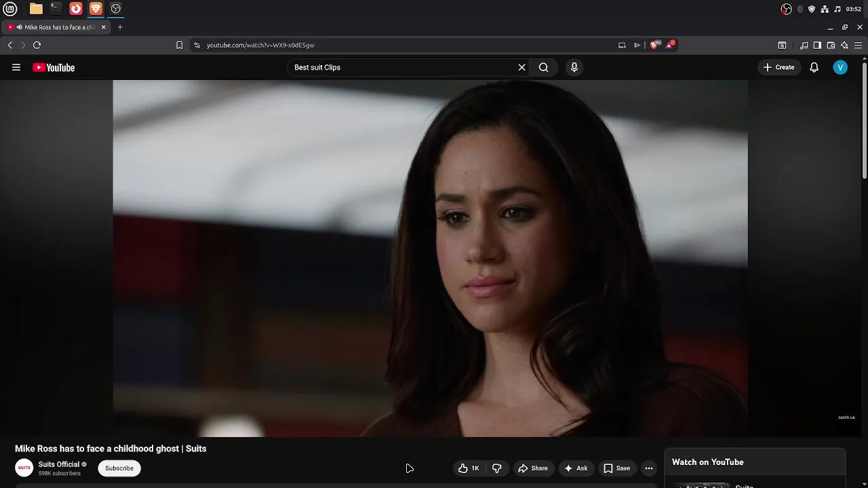Image resolution: width=868 pixels, height=488 pixels.
Task: Click the video player to pause
Action: [430, 258]
